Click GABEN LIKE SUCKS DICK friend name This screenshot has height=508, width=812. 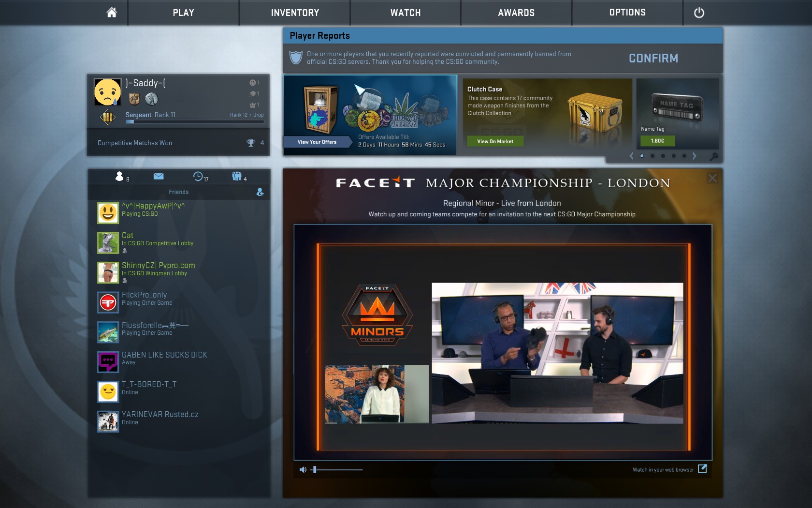click(164, 355)
